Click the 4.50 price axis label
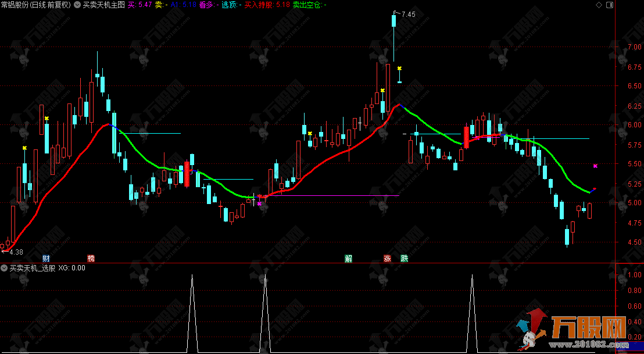The width and height of the screenshot is (644, 354). point(635,242)
